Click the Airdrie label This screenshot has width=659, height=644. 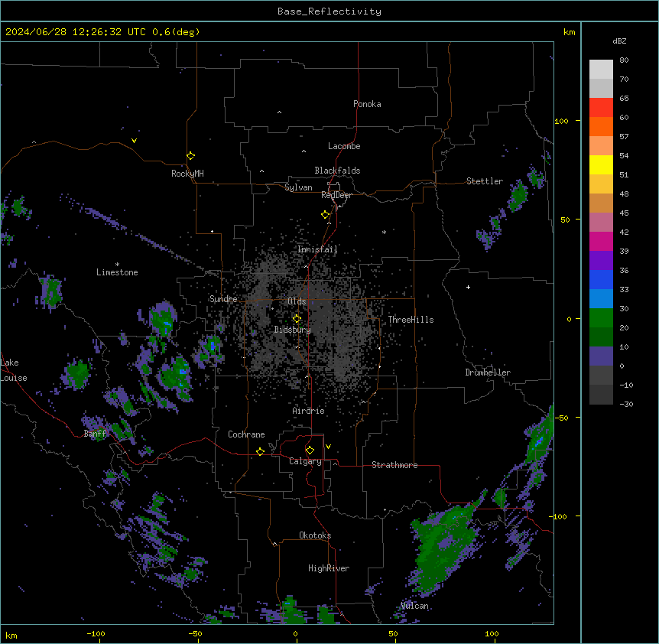[308, 411]
